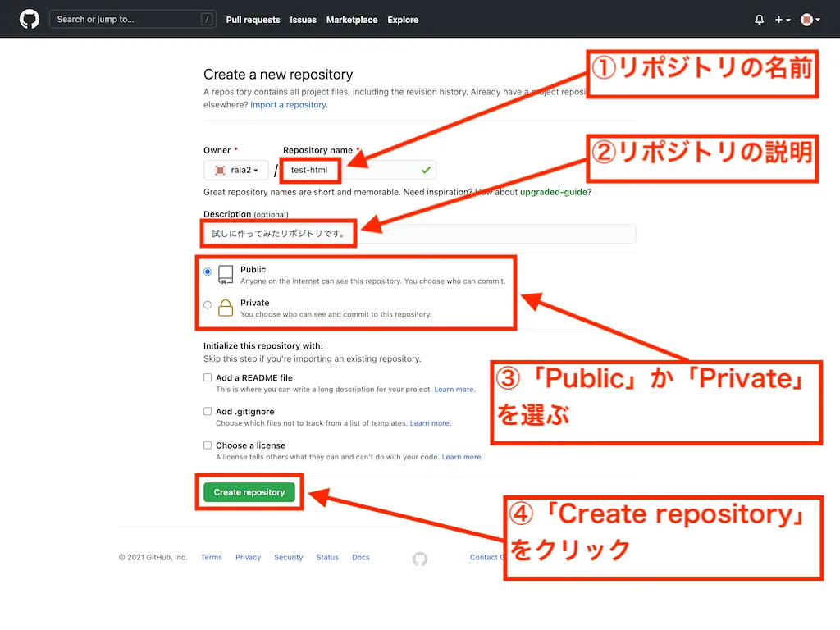Select "Pull requests" in the navigation
This screenshot has height=630, width=840.
pyautogui.click(x=253, y=19)
